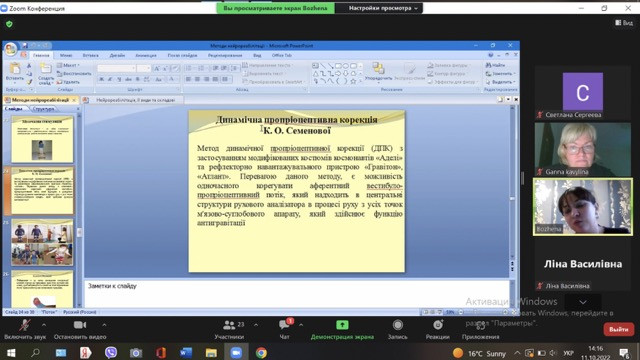Open the Реакции reactions menu

[438, 329]
